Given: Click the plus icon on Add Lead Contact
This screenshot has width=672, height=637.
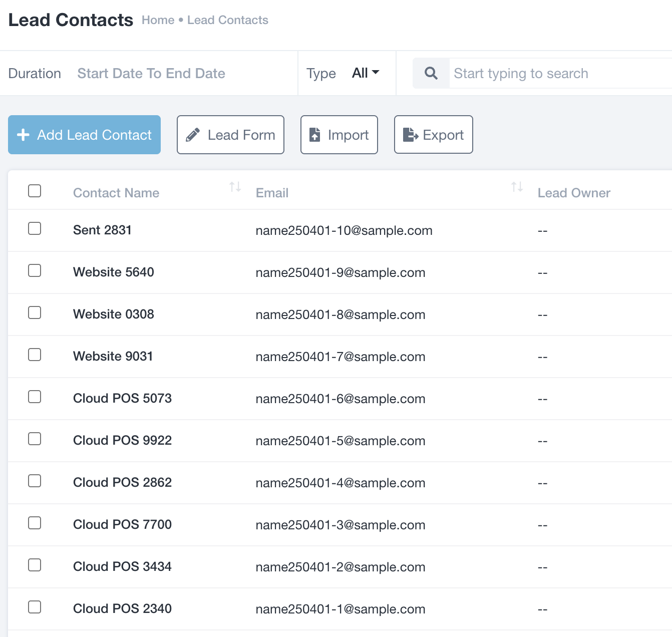Looking at the screenshot, I should point(23,135).
